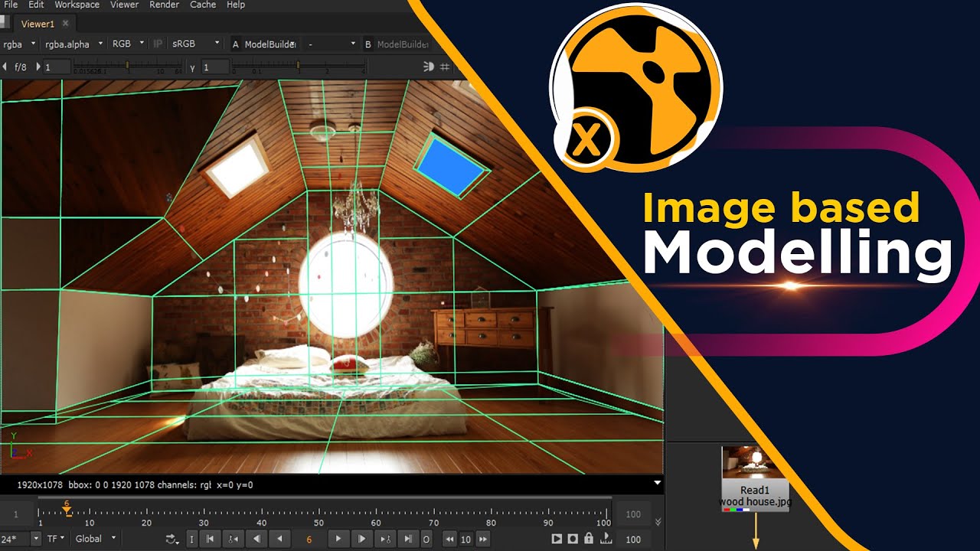980x551 pixels.
Task: Decrease gain with left f-stop arrow
Action: (x=5, y=67)
